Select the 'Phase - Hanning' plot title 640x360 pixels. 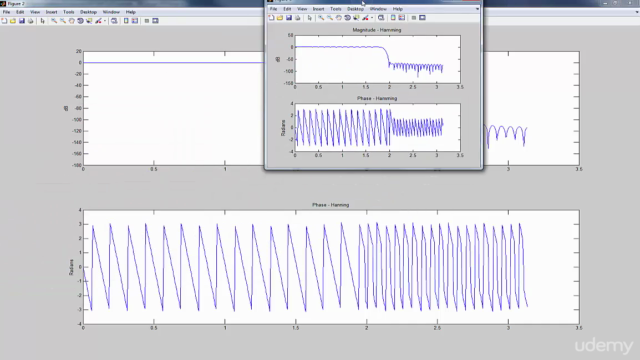pyautogui.click(x=331, y=205)
